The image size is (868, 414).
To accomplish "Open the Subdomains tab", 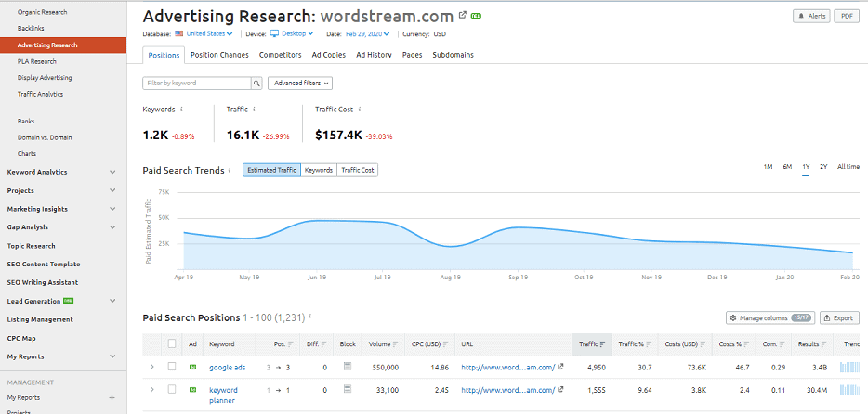I will pyautogui.click(x=453, y=55).
